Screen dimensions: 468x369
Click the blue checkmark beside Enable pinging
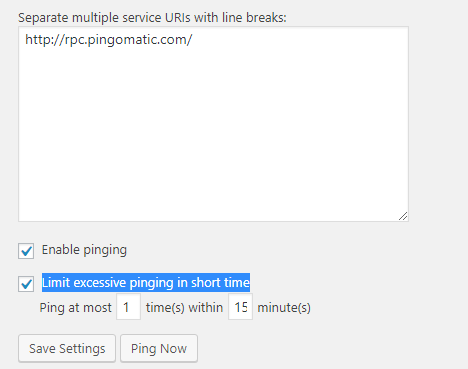click(x=26, y=251)
